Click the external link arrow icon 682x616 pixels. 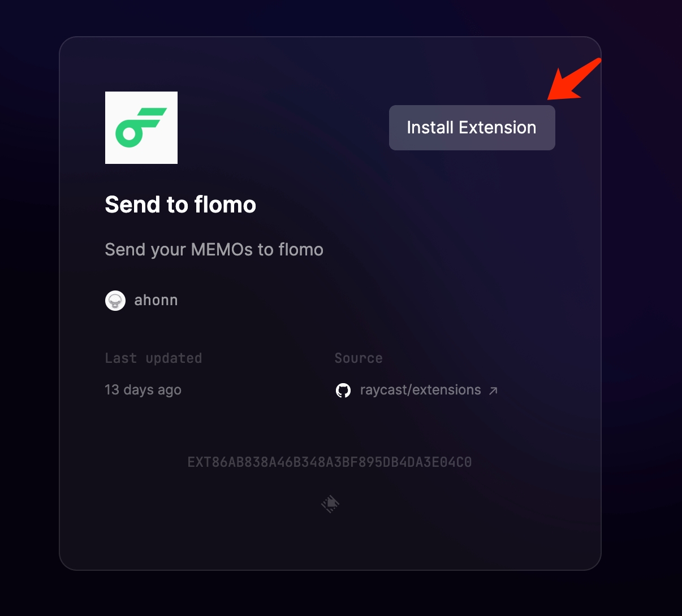pos(493,391)
